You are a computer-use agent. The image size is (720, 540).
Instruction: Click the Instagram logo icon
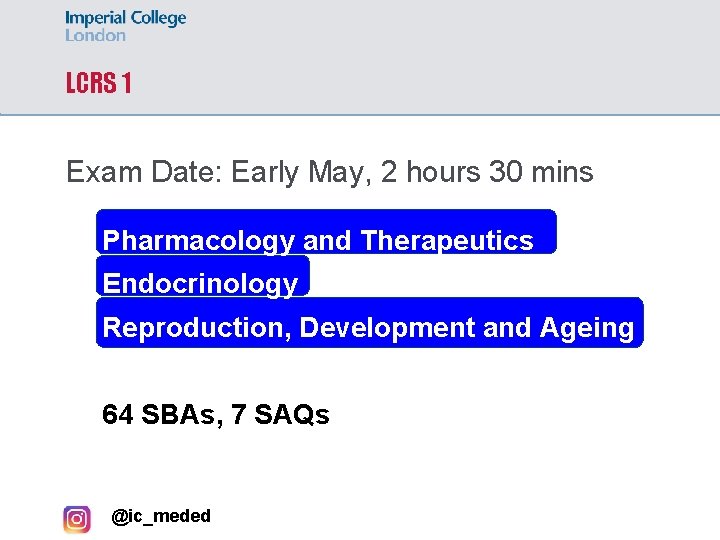point(77,519)
